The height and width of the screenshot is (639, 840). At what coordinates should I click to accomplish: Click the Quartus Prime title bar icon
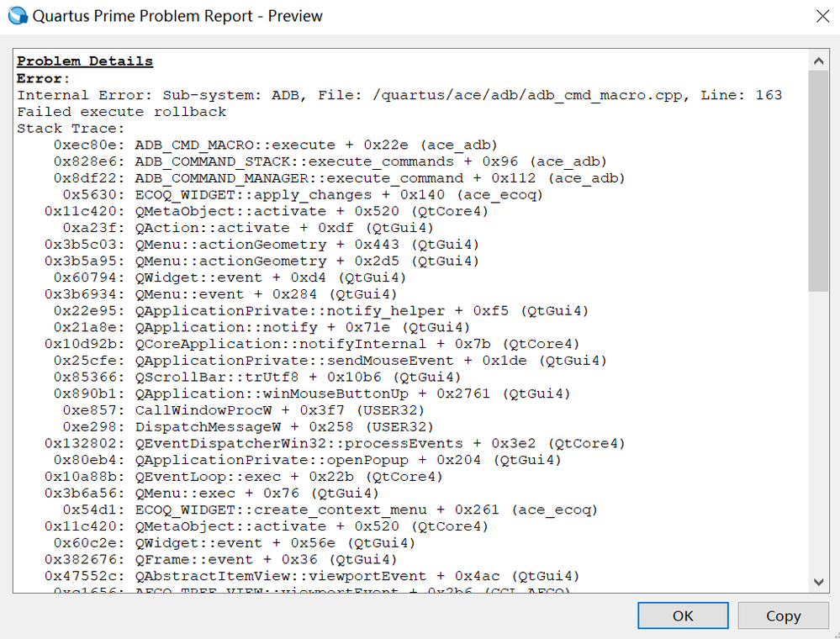(18, 15)
